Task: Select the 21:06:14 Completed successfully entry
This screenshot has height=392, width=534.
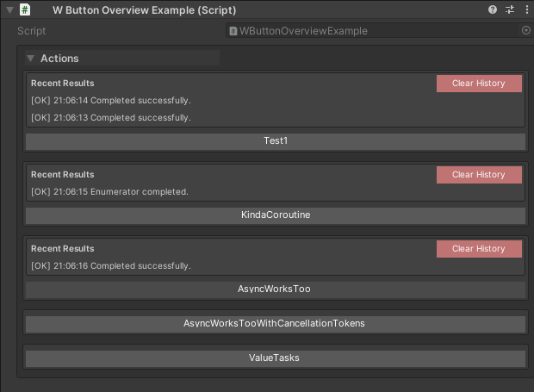Action: (x=111, y=101)
